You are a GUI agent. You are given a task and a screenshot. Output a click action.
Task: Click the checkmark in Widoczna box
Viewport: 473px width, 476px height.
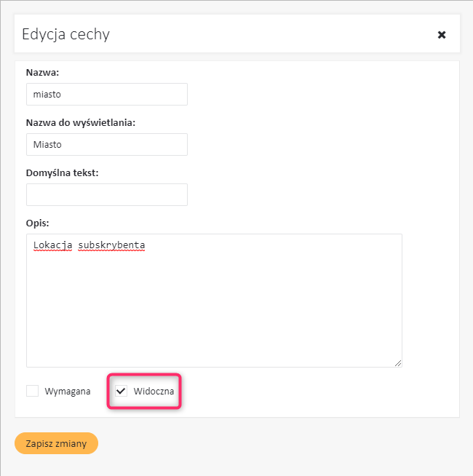click(x=122, y=391)
